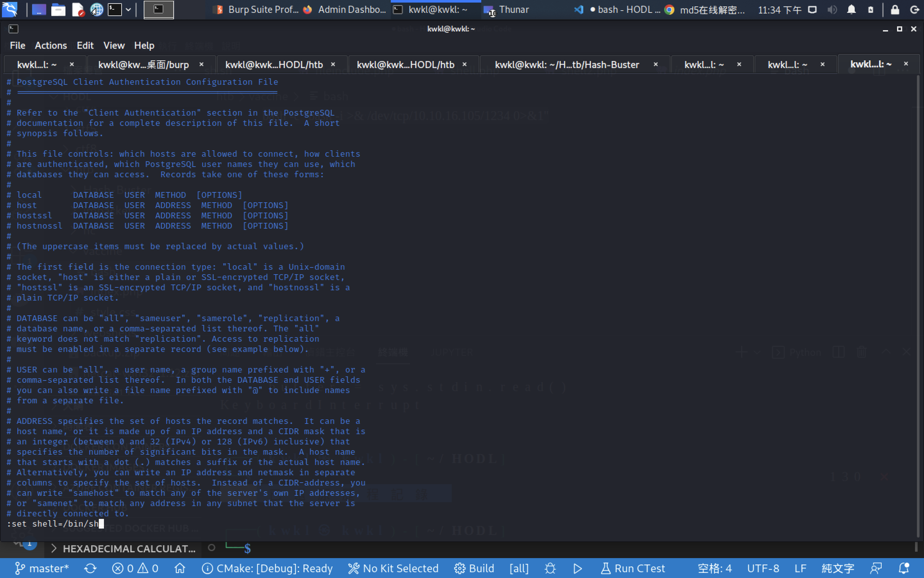The height and width of the screenshot is (578, 924).
Task: Launch the text editor panel icon
Action: 78,10
